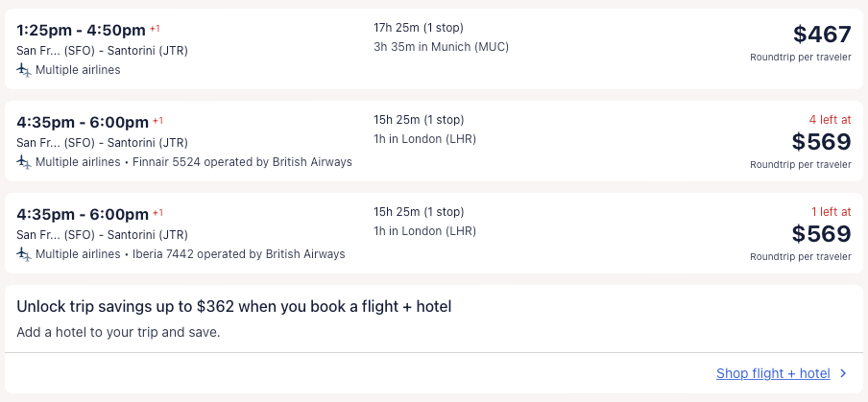This screenshot has height=402, width=868.
Task: Click 'Roundtrip per traveler' under the $467 price
Action: pos(800,58)
